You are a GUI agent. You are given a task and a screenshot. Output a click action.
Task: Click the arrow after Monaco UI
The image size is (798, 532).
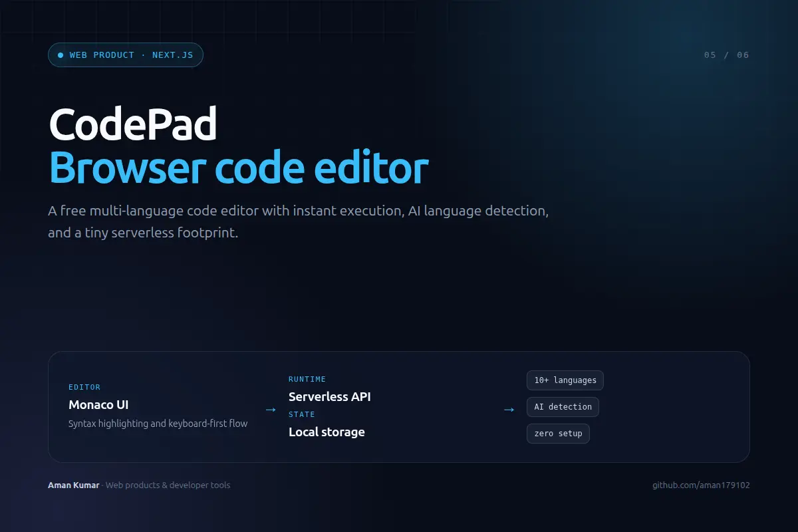[271, 410]
